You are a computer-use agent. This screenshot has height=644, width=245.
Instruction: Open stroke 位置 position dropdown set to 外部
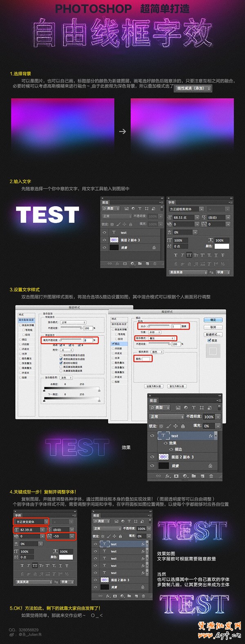pos(154,332)
